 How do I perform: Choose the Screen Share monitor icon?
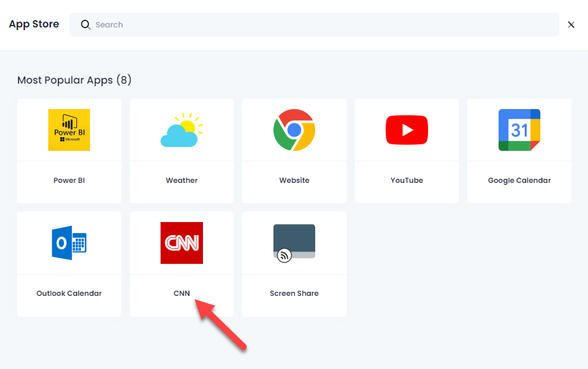tap(294, 243)
